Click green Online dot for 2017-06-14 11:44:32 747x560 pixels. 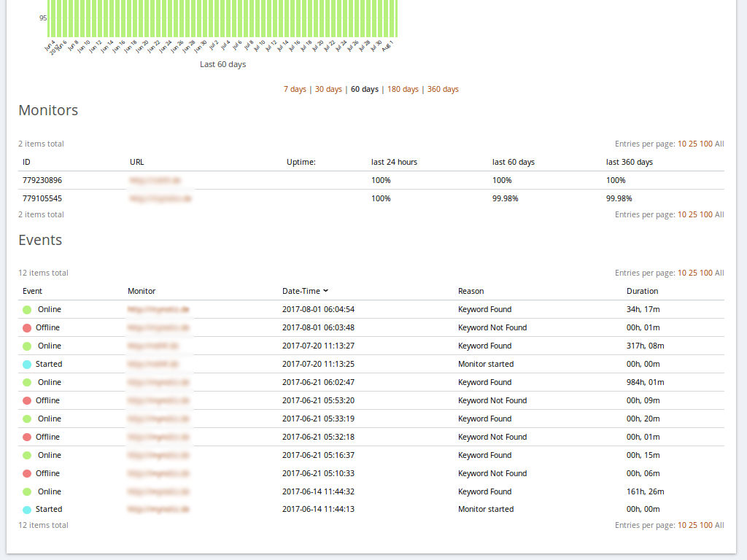click(x=27, y=491)
